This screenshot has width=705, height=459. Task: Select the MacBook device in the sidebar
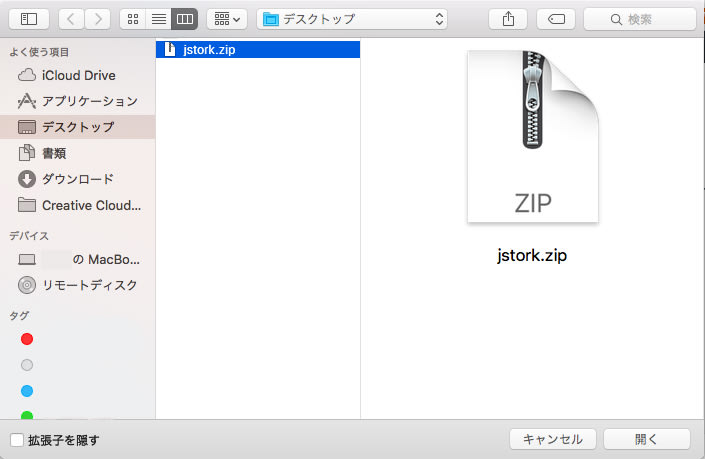point(78,259)
